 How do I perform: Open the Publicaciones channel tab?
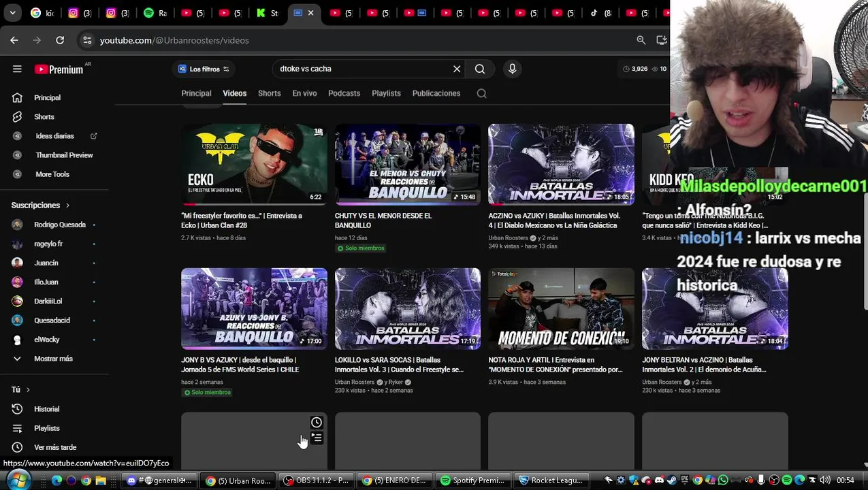(436, 93)
